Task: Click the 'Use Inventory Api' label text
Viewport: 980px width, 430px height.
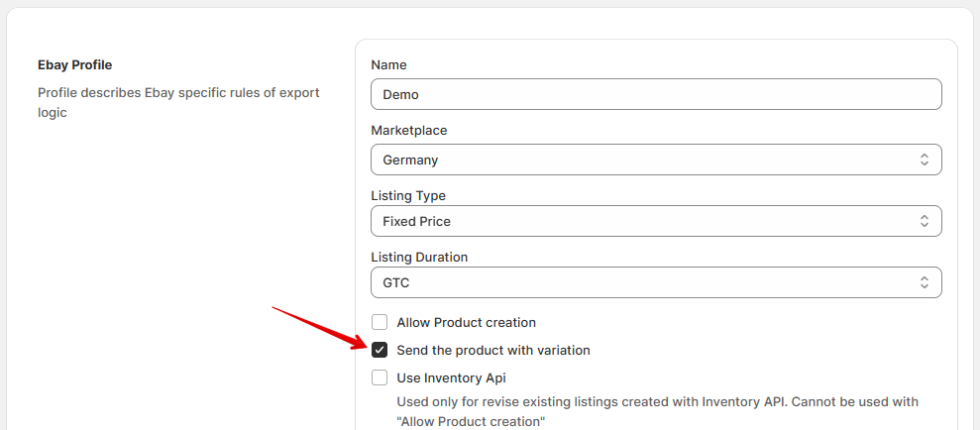Action: 451,377
